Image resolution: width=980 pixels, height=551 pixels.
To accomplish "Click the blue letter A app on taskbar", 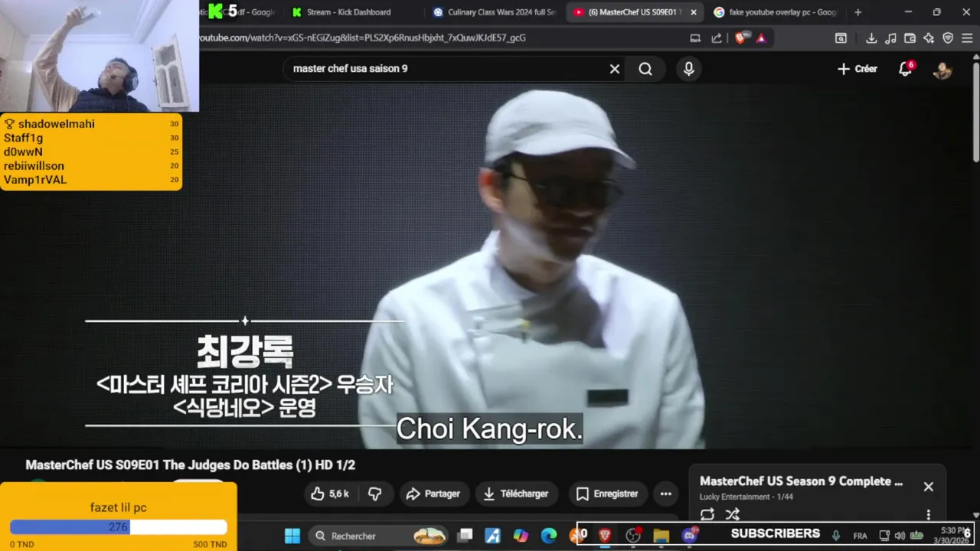I will tap(493, 536).
